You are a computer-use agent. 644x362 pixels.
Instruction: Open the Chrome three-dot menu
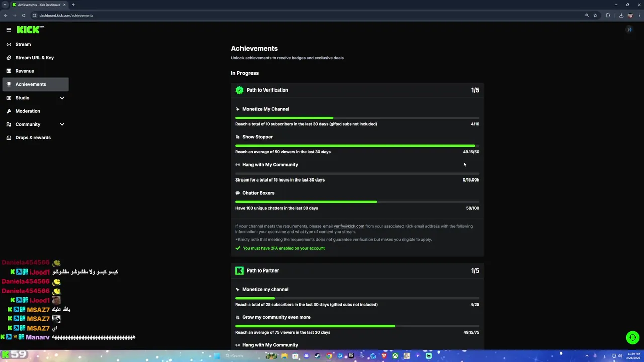coord(639,15)
